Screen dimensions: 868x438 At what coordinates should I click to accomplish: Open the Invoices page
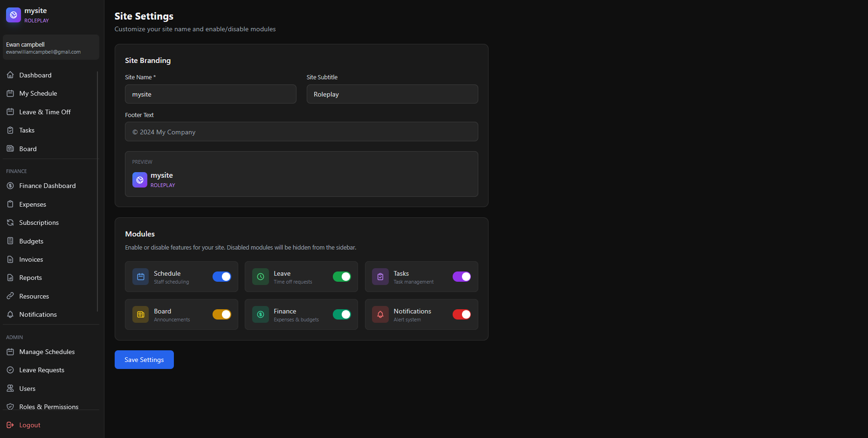click(31, 259)
